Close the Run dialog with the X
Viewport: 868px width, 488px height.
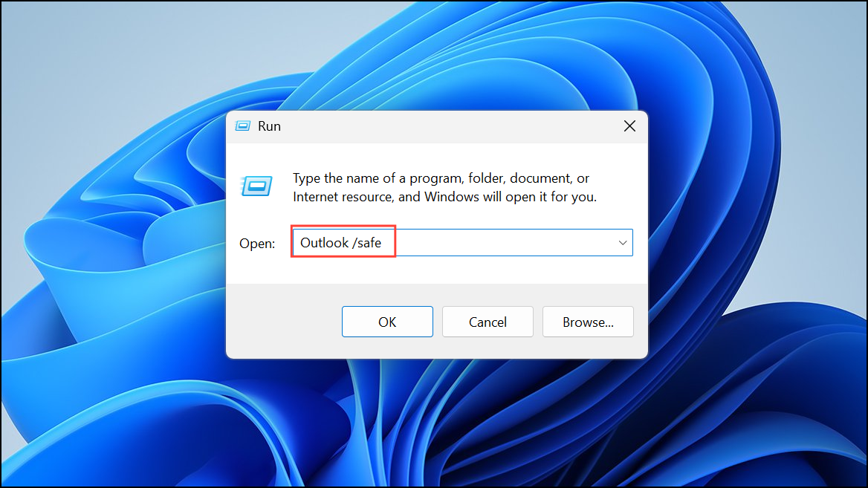coord(629,126)
